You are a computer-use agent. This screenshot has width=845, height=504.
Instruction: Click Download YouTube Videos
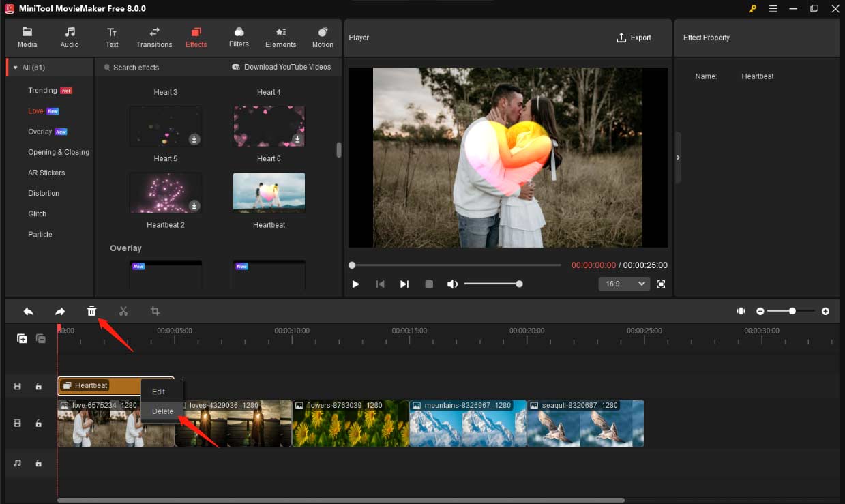click(x=282, y=67)
